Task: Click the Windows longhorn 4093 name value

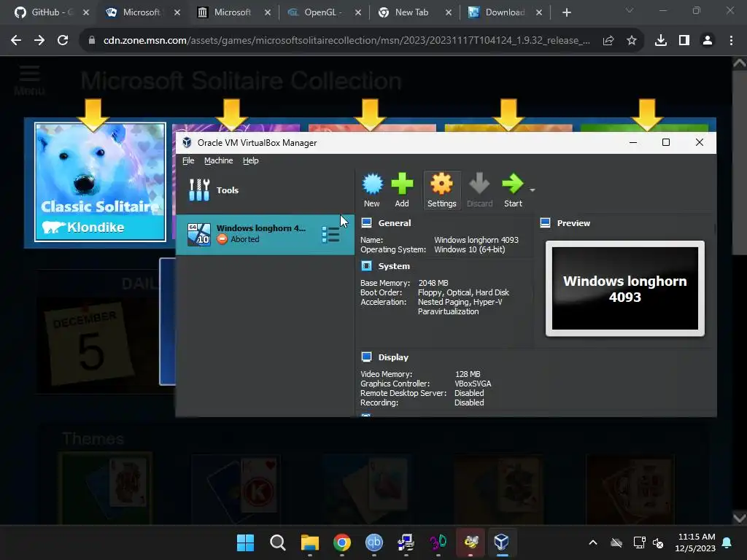Action: click(x=476, y=240)
